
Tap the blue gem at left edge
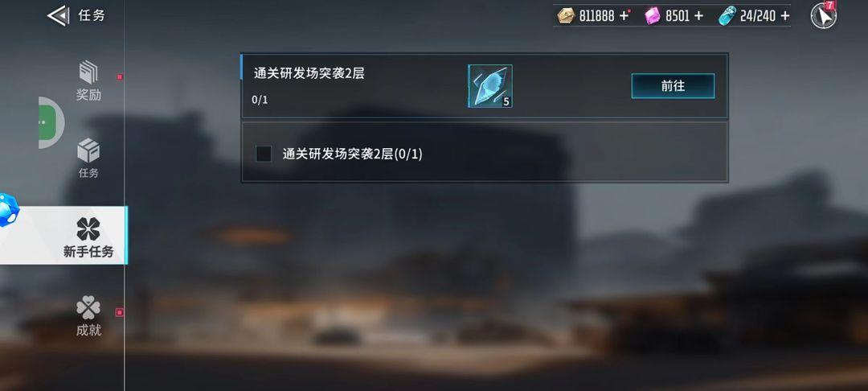[8, 209]
